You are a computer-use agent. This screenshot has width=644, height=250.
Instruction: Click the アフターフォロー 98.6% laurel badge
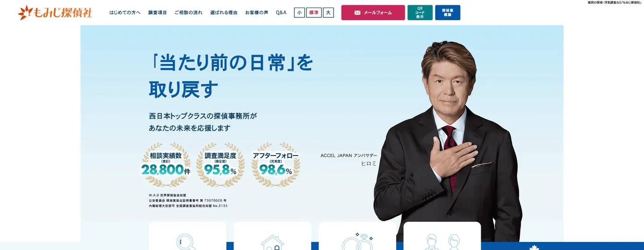275,164
